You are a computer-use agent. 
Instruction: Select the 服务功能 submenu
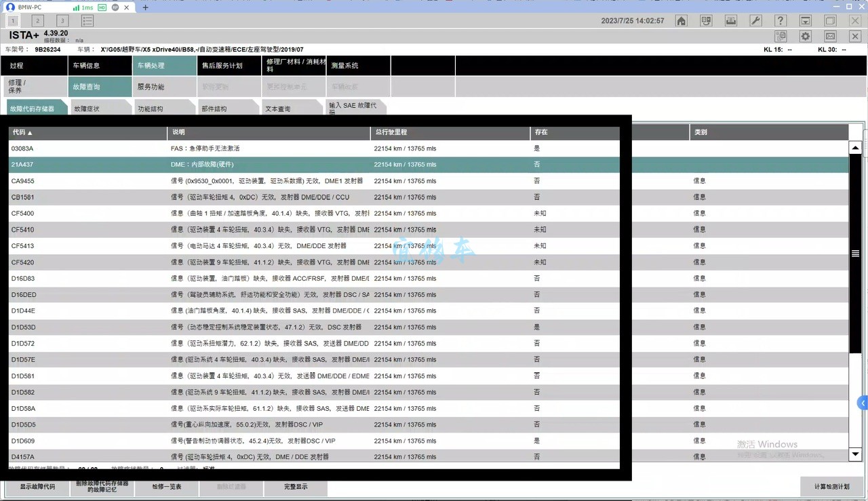coord(164,87)
